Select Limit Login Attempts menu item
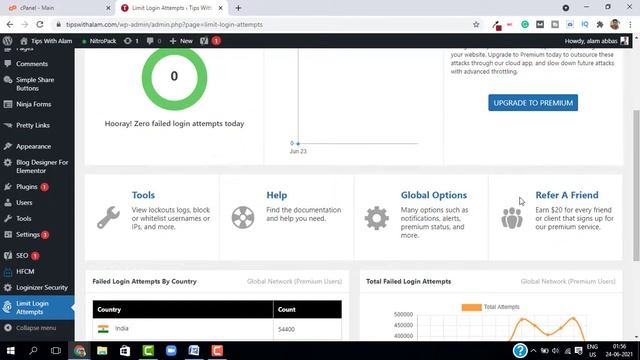This screenshot has width=640, height=360. coord(37,307)
